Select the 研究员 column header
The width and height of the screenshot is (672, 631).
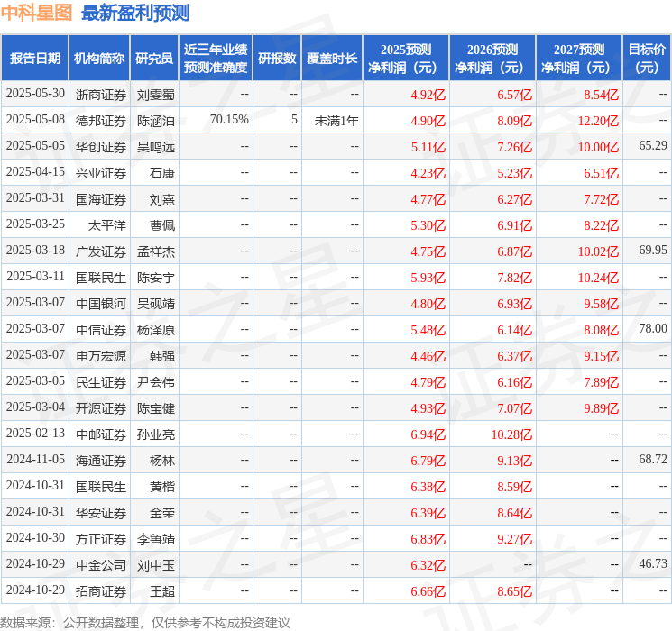pos(154,59)
